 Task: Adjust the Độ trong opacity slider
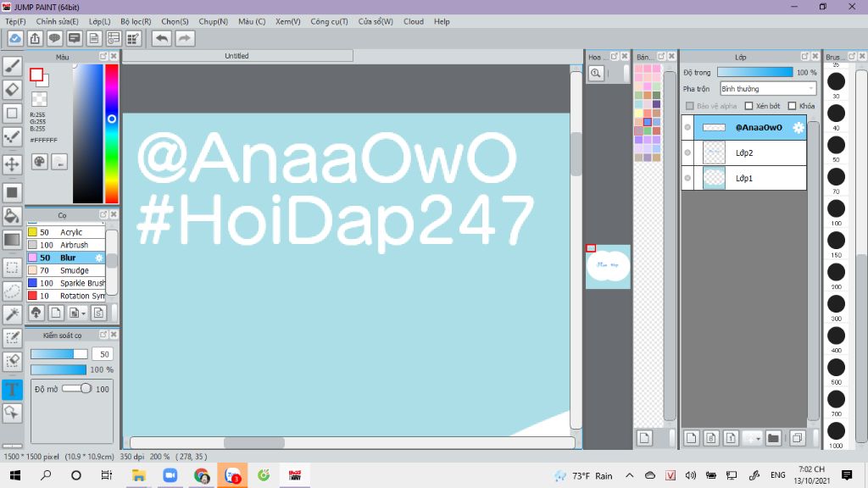click(x=754, y=73)
